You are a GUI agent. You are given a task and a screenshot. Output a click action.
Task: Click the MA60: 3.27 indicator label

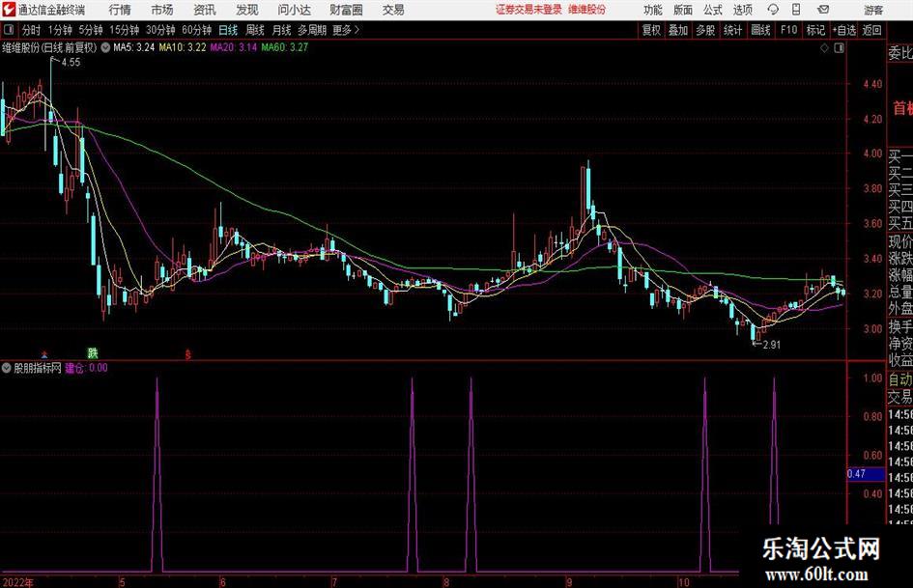(285, 47)
